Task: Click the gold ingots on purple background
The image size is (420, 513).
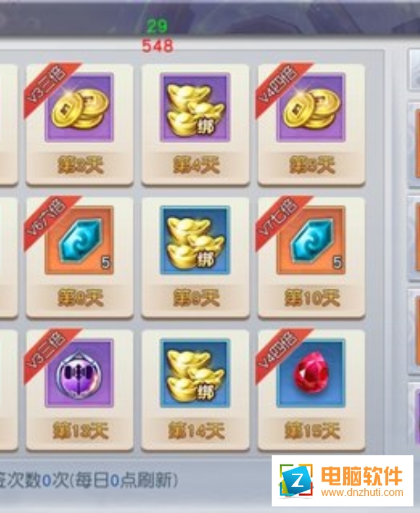Action: [195, 108]
